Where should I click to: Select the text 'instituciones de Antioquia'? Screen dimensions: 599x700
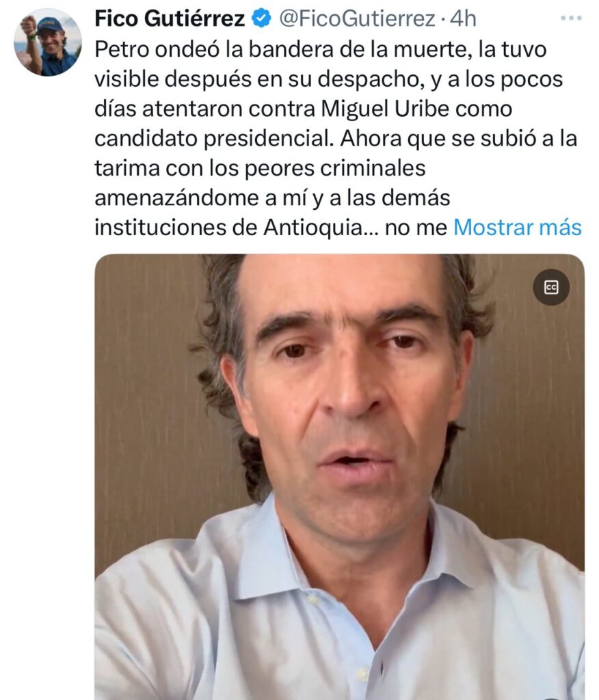pyautogui.click(x=232, y=228)
